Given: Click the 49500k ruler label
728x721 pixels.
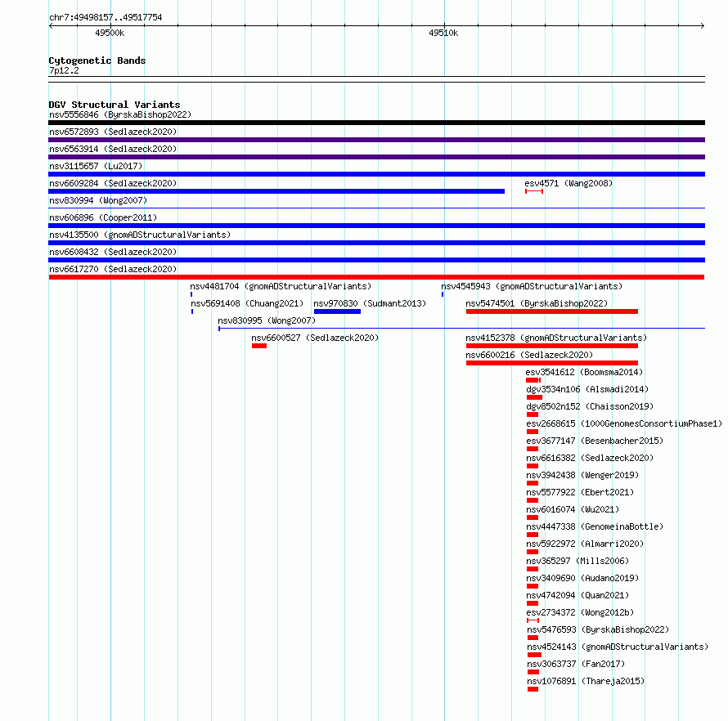Looking at the screenshot, I should pos(110,33).
